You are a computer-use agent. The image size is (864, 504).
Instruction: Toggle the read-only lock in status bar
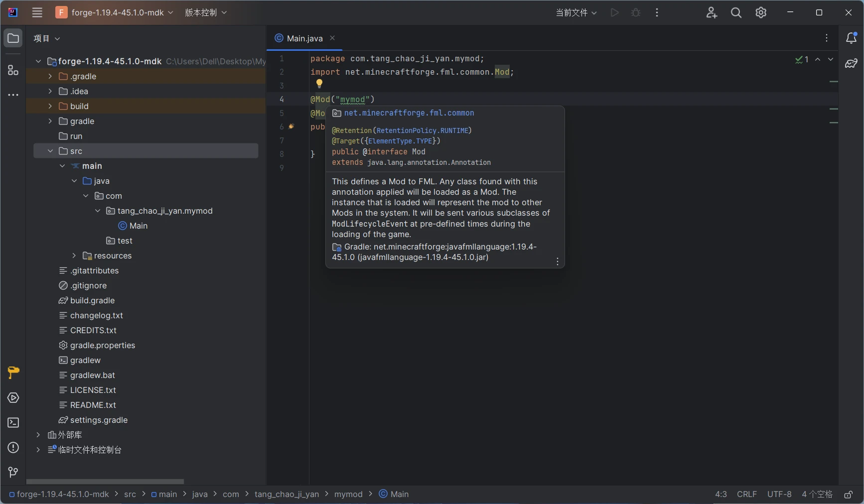849,495
